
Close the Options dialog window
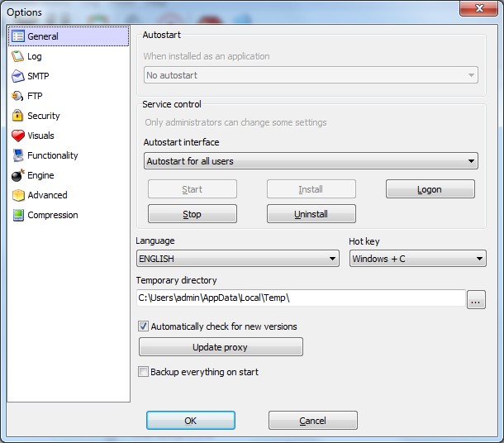479,8
